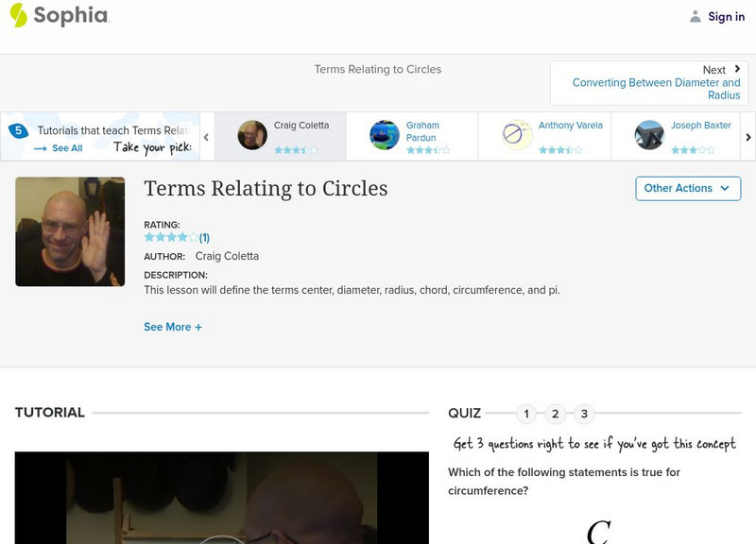Image resolution: width=756 pixels, height=544 pixels.
Task: Click the blue badge showing 5 tutorials
Action: (x=18, y=130)
